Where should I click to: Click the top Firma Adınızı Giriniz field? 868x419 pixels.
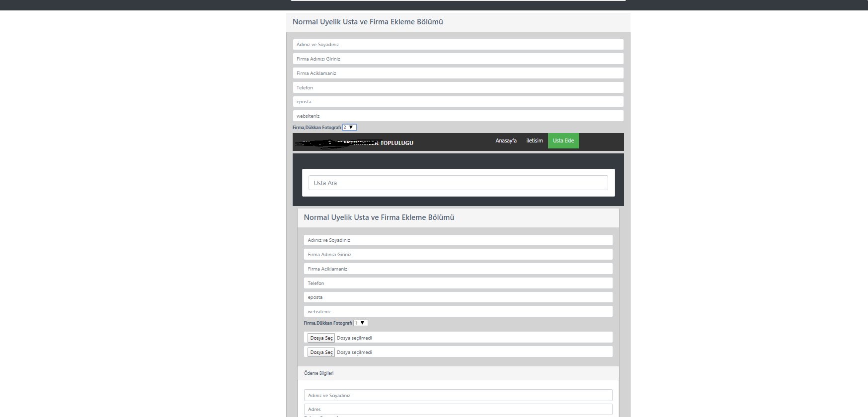[458, 59]
